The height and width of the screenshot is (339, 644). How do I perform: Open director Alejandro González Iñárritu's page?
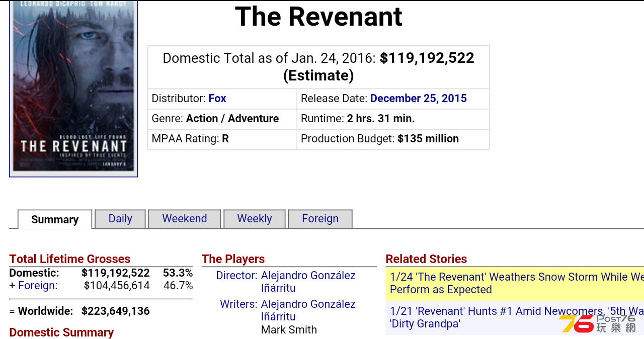[308, 282]
